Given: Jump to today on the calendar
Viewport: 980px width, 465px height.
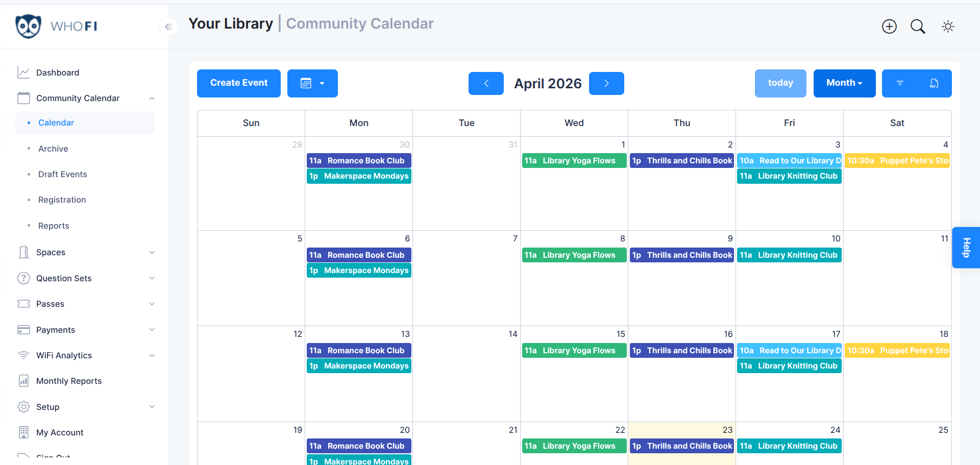Looking at the screenshot, I should coord(780,83).
